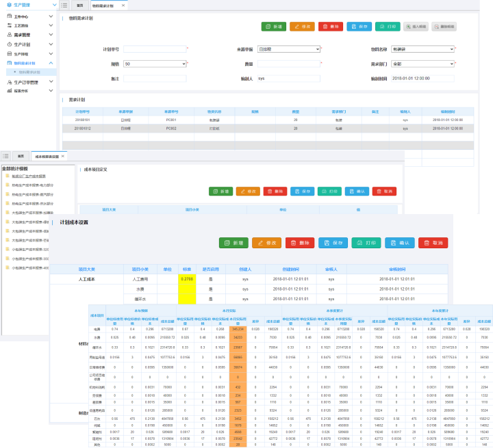Screen dimensions: 493x448
Task: Toggle the sidebar list icon beside 首页 tab
Action: [x=64, y=5]
